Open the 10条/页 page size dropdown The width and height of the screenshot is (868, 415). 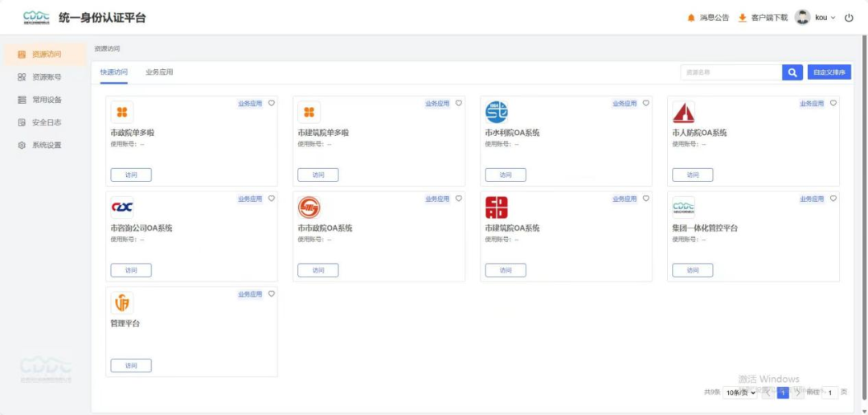740,392
